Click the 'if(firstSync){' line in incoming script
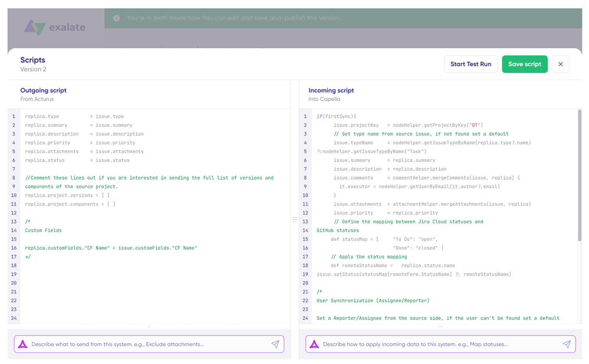The height and width of the screenshot is (364, 589). 336,117
